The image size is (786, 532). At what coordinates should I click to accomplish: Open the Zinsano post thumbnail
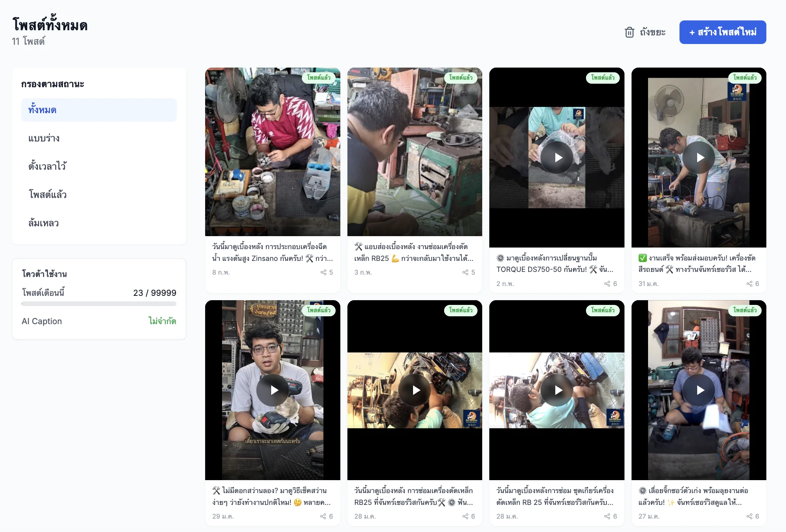272,151
